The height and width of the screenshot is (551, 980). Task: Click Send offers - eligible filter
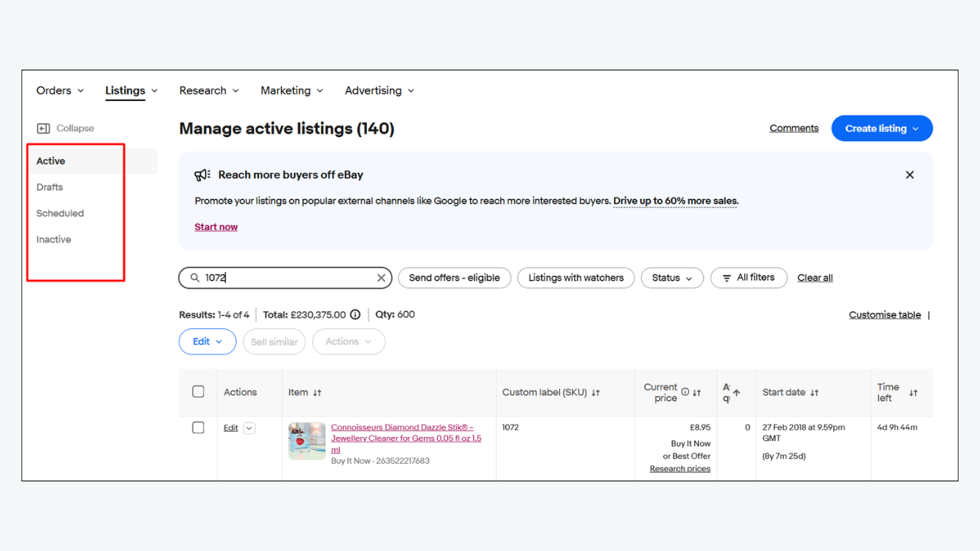click(455, 278)
